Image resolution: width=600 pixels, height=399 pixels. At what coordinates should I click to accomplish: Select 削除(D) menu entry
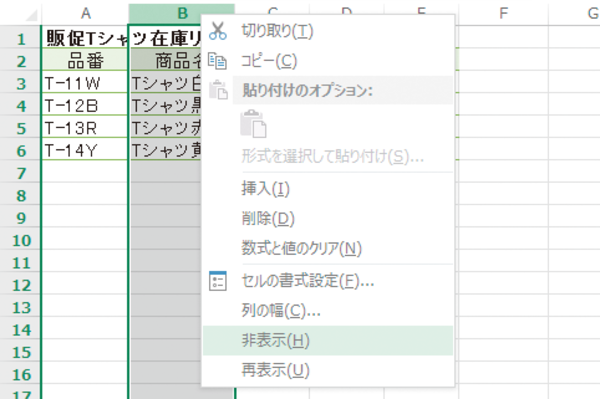pos(328,218)
